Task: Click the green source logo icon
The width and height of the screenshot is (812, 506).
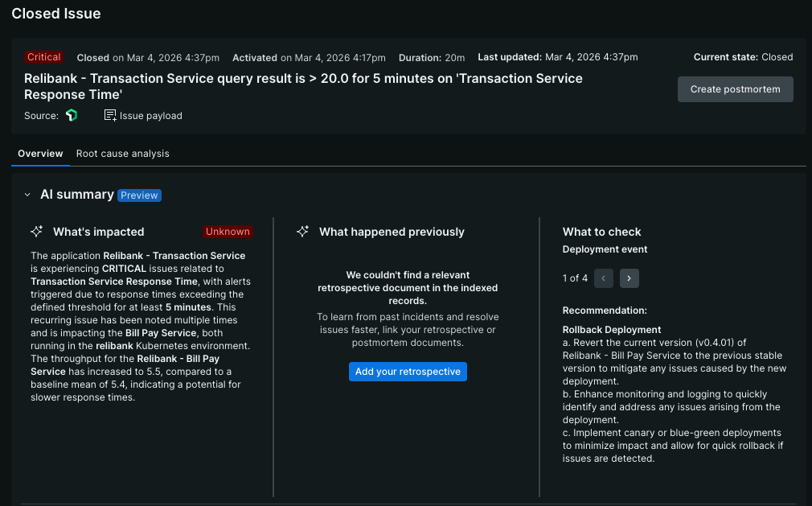Action: point(72,115)
